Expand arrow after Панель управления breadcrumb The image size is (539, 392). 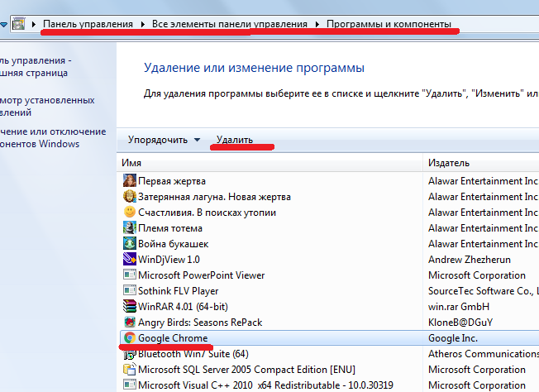[x=144, y=25]
